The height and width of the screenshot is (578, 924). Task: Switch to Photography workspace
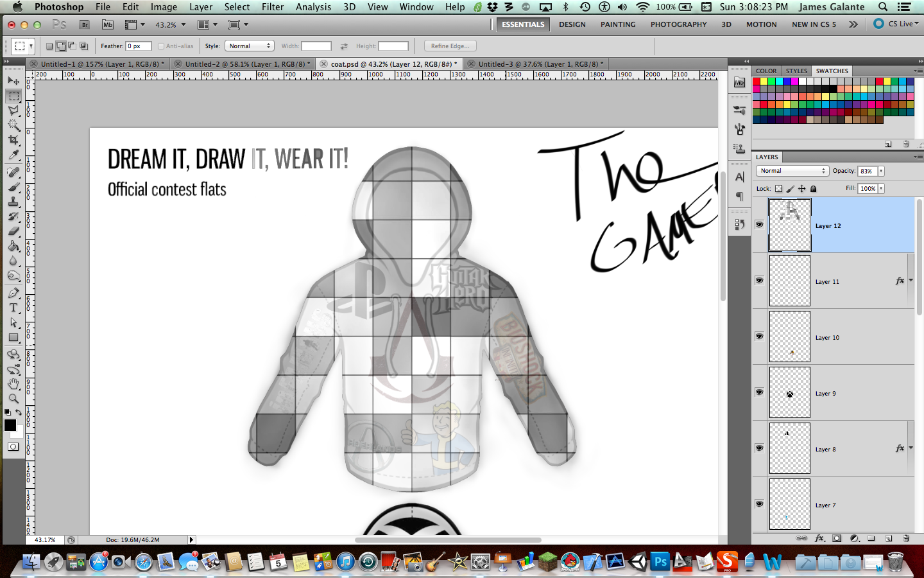point(678,24)
